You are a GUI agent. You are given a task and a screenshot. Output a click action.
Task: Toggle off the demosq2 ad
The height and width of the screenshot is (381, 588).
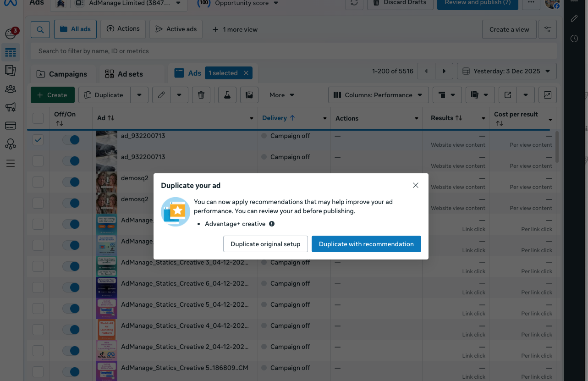coord(71,182)
